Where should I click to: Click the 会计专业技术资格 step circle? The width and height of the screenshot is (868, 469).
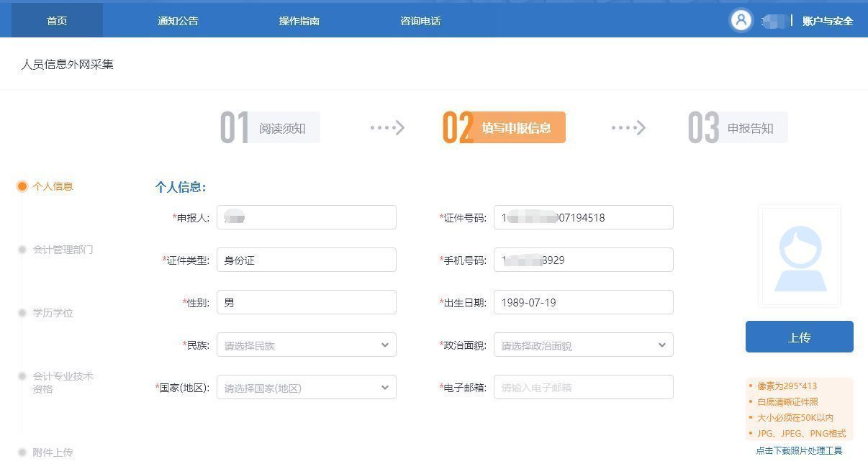coord(22,376)
